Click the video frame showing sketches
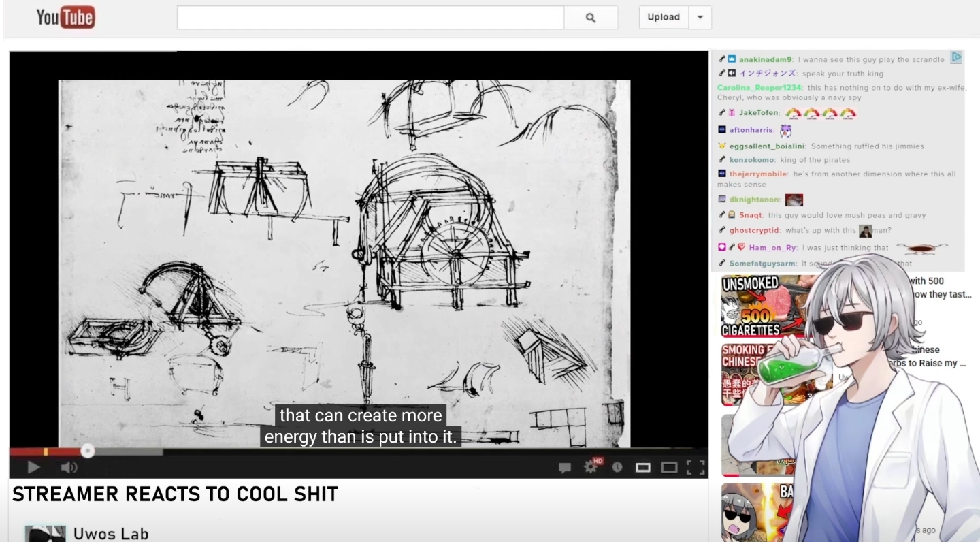980x542 pixels. 344,264
